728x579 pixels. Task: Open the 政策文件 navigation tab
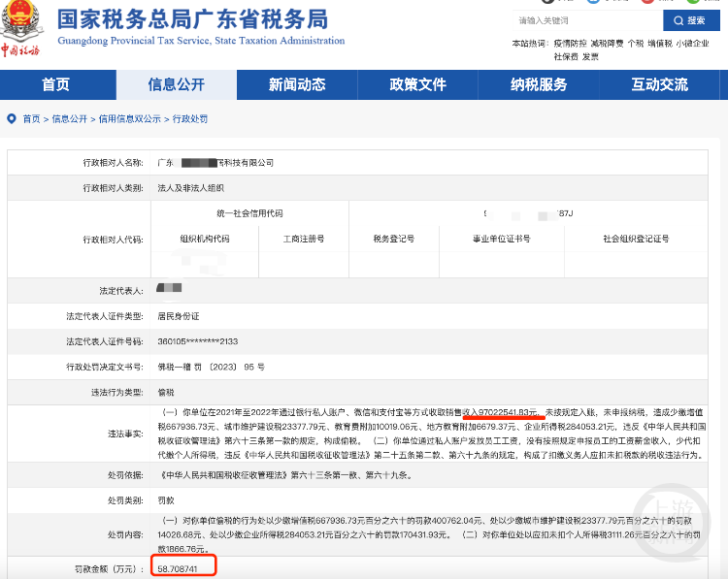[417, 84]
